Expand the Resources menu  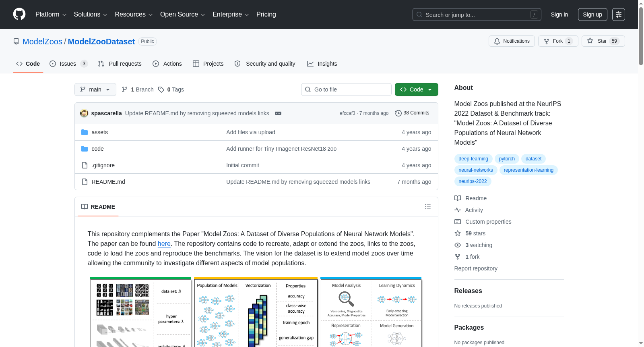point(134,15)
